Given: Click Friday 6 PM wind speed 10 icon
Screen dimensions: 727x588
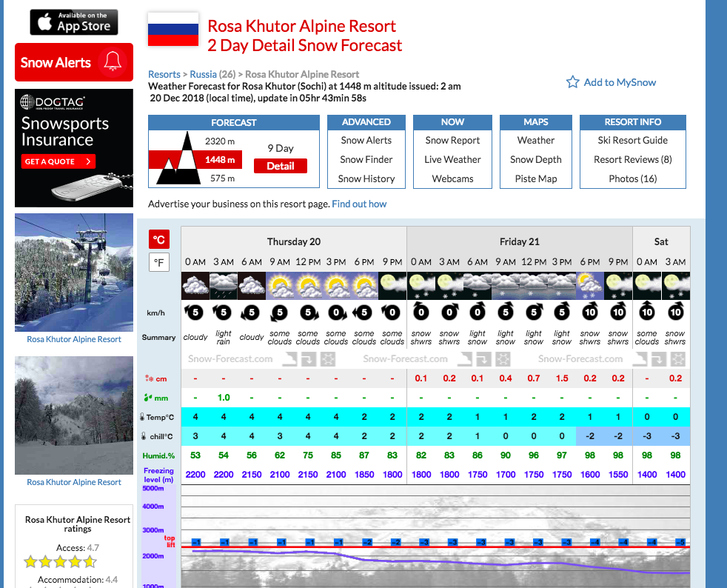Looking at the screenshot, I should coord(590,312).
